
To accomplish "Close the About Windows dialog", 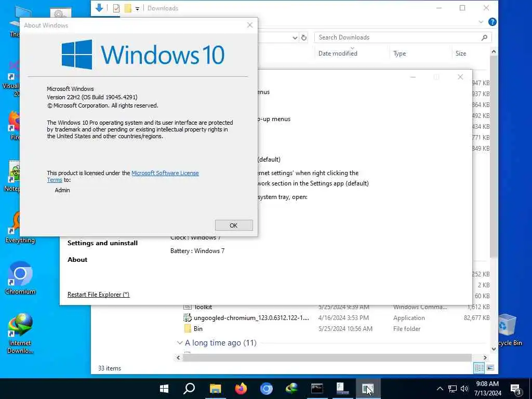I will 250,25.
